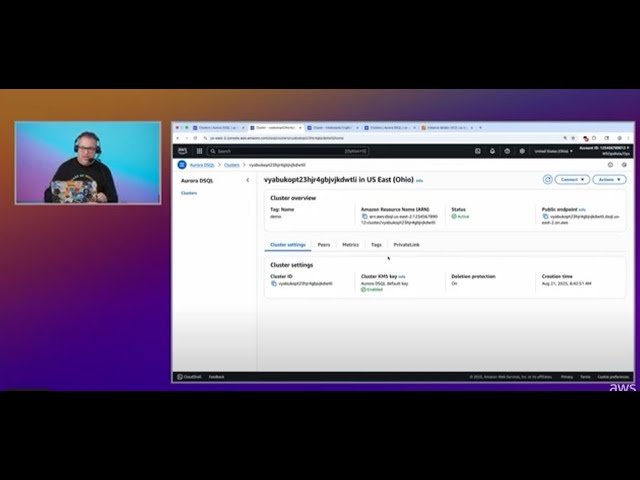Open the United States (Ohio) region selector
Image resolution: width=640 pixels, height=480 pixels.
click(x=553, y=151)
